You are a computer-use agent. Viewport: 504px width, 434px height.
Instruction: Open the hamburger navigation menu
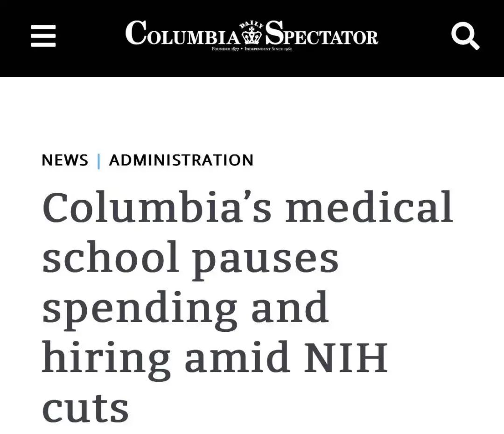coord(43,35)
